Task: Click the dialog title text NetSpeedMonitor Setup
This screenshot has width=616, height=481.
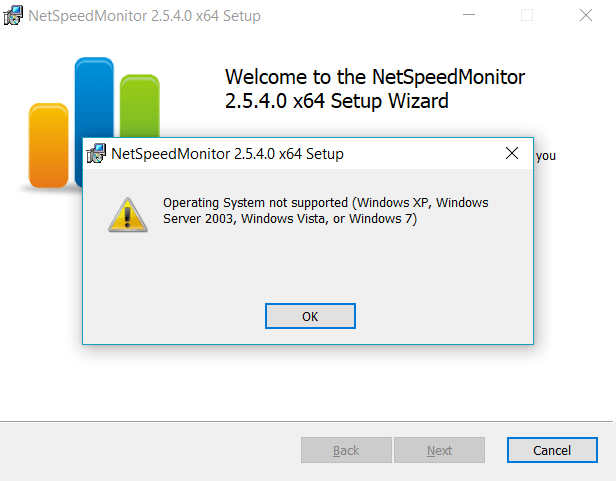Action: 227,154
